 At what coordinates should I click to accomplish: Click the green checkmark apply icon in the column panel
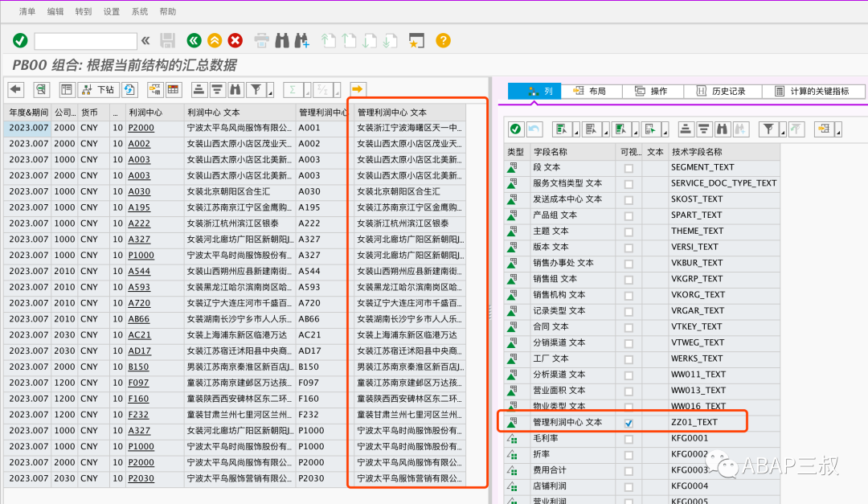515,129
